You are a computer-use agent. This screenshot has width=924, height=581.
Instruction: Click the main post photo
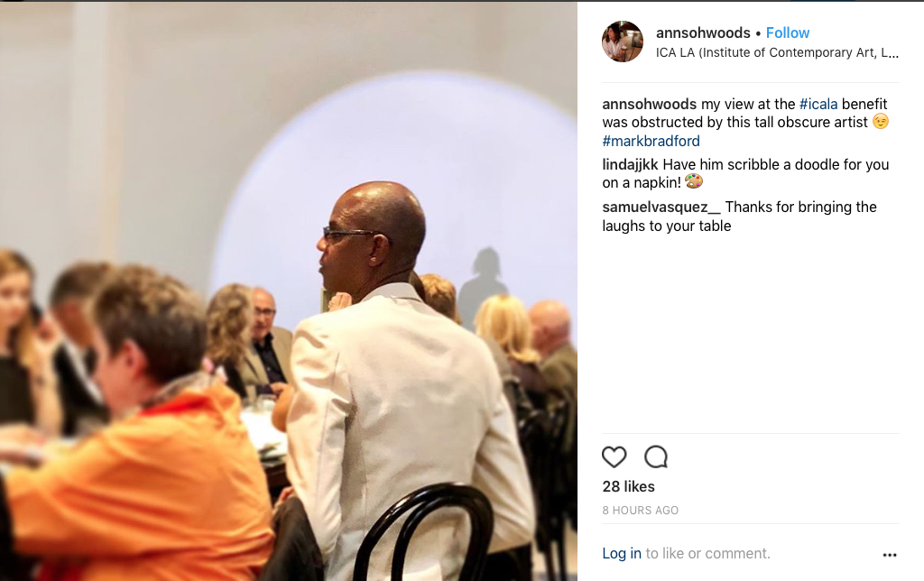tap(289, 291)
